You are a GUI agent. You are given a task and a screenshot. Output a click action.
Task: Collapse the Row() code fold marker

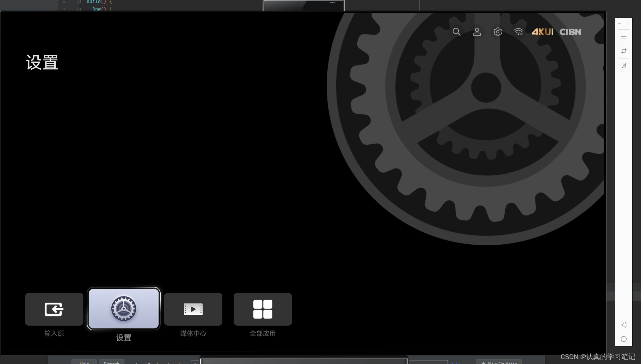point(79,9)
